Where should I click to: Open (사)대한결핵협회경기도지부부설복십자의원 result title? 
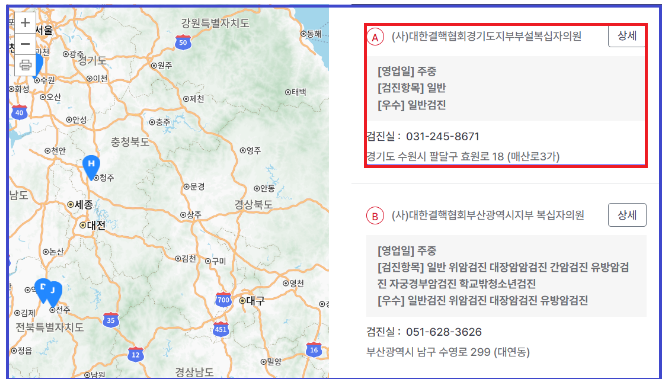[x=486, y=37]
